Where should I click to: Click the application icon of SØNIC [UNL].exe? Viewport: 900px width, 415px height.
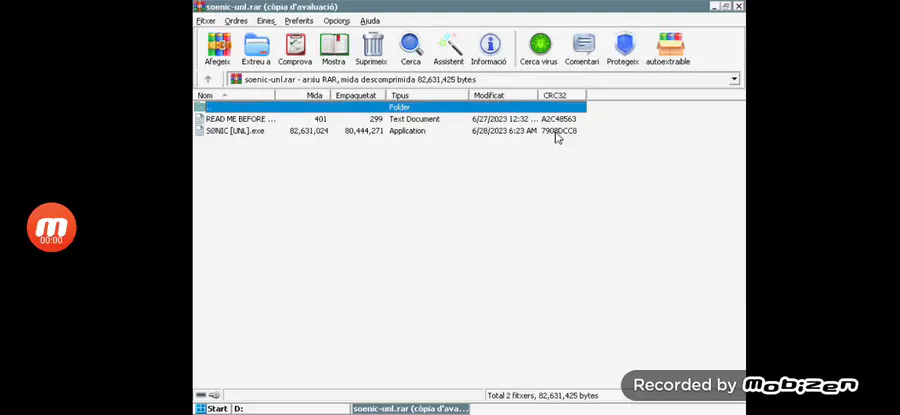pos(199,131)
